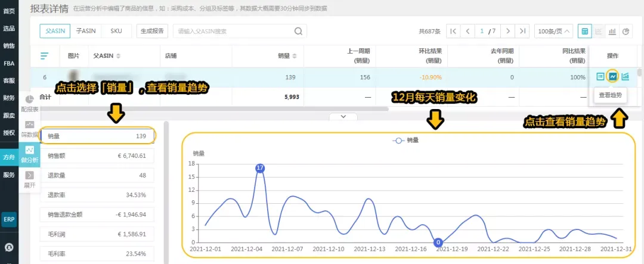Jump to last page arrow
Screen dimensions: 644x264
coord(522,31)
